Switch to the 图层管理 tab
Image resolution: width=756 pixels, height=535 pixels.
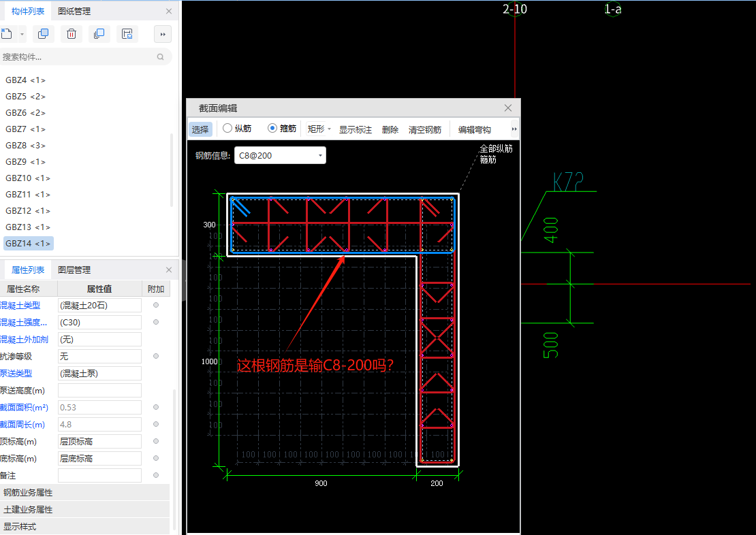74,270
